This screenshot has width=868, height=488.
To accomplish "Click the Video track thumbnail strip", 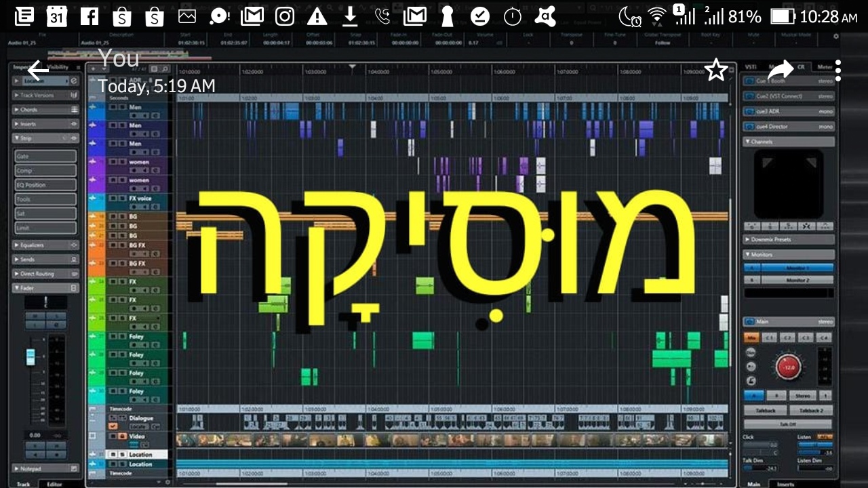I will 452,440.
